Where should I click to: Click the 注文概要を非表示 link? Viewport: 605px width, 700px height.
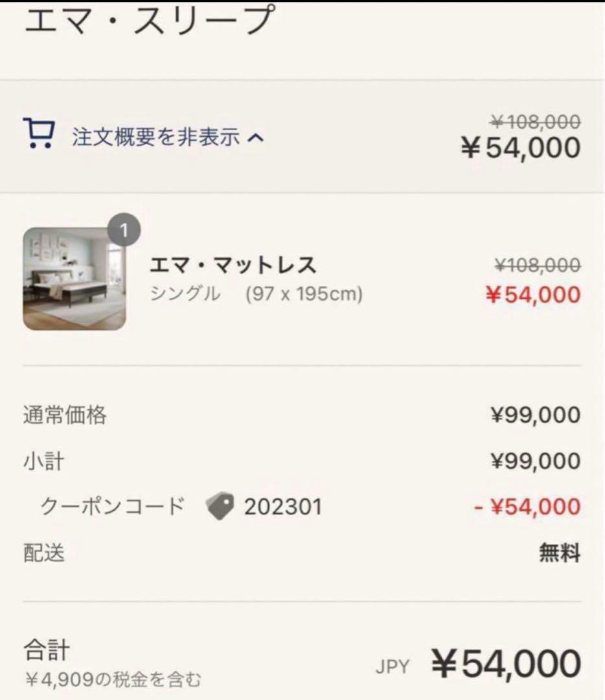pyautogui.click(x=155, y=137)
